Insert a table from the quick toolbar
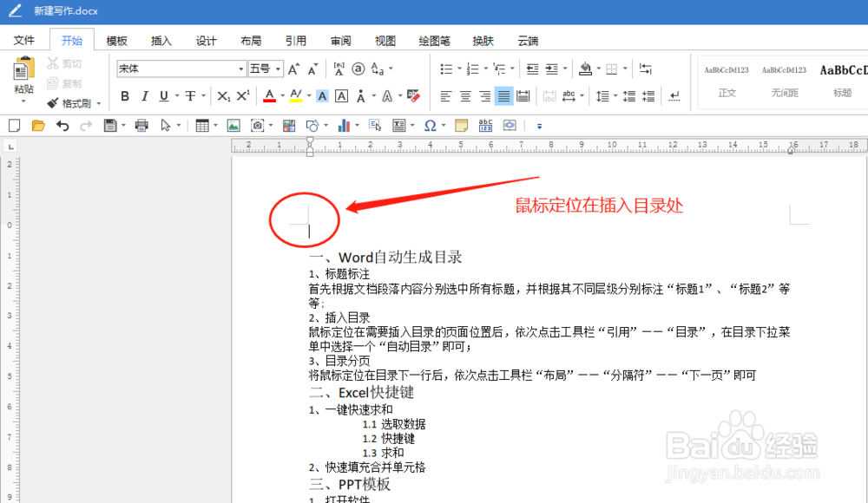The height and width of the screenshot is (503, 868). pos(201,126)
